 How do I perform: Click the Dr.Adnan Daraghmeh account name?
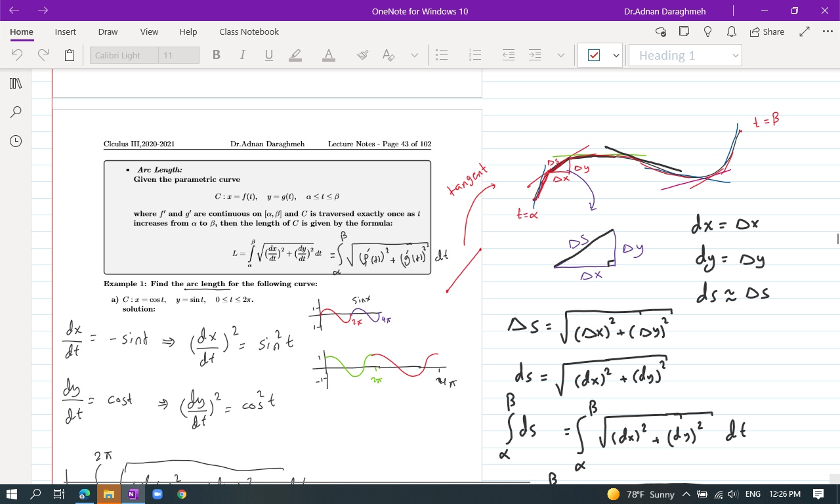(665, 11)
